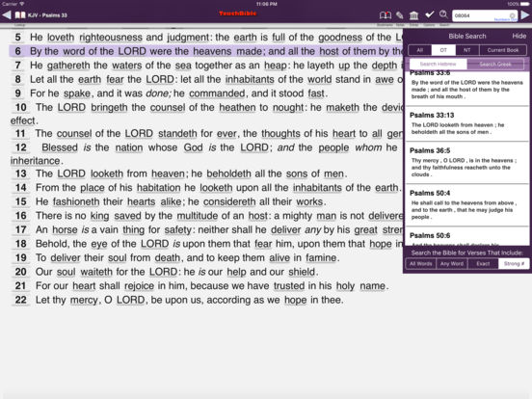Choose the Any Word search mode
532x399 pixels.
452,264
